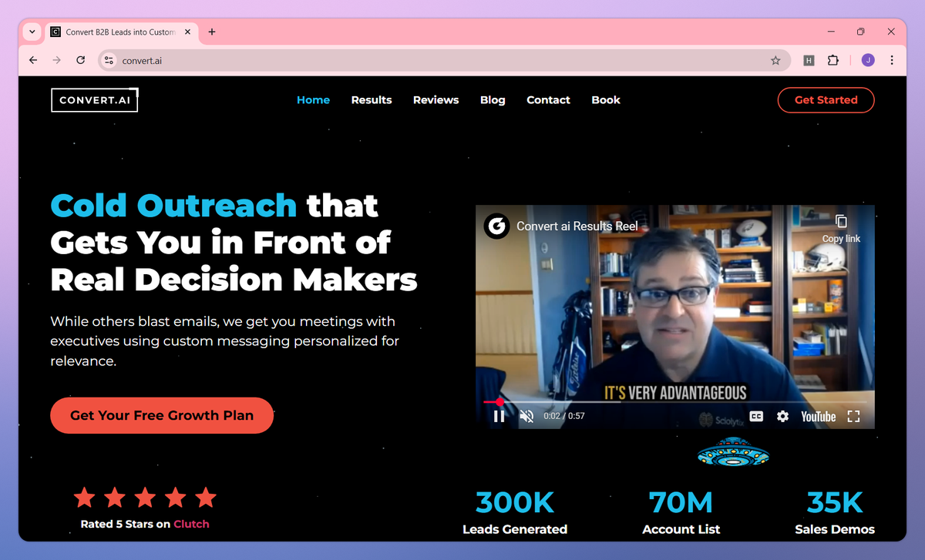Open the Extensions puzzle icon
Image resolution: width=925 pixels, height=560 pixels.
[x=833, y=60]
